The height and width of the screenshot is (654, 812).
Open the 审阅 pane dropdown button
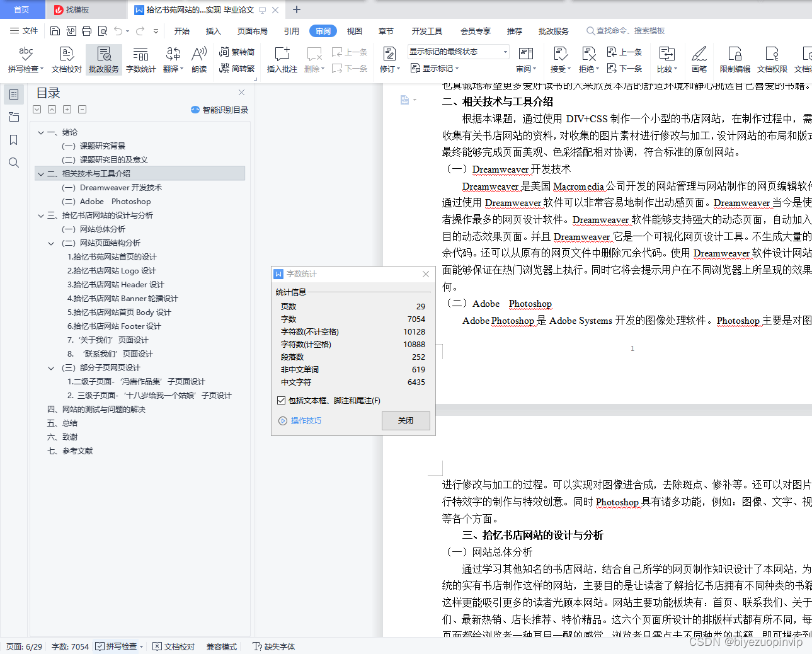pos(526,60)
